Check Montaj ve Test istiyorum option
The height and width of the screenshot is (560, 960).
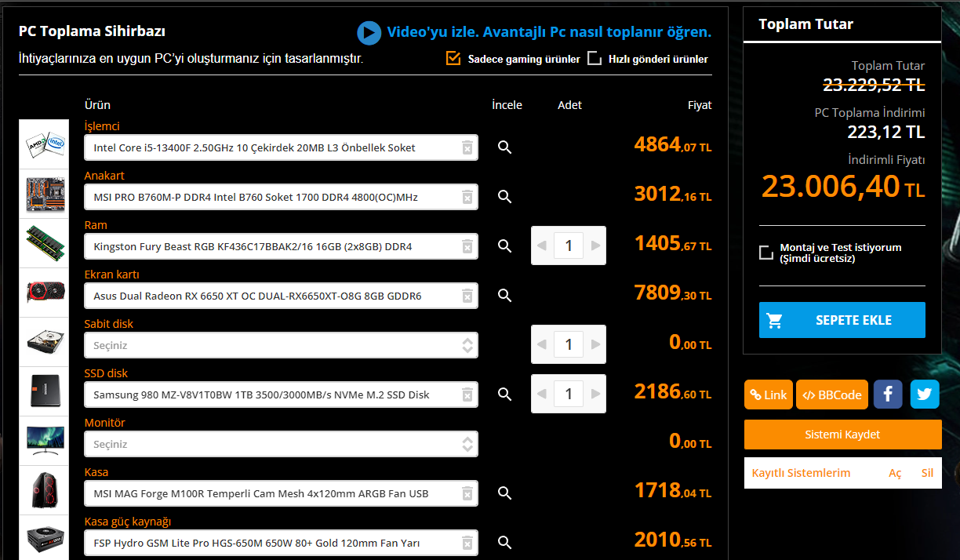click(x=766, y=253)
